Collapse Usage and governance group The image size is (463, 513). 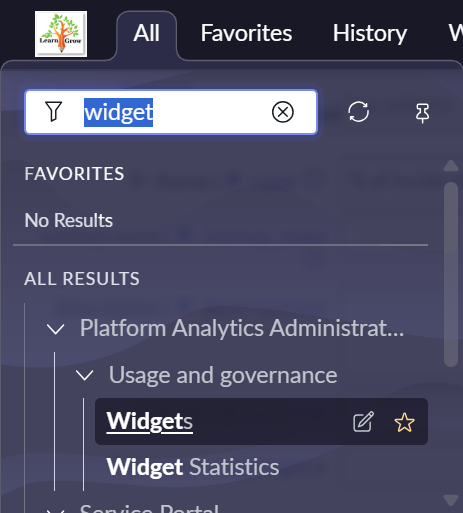click(85, 376)
